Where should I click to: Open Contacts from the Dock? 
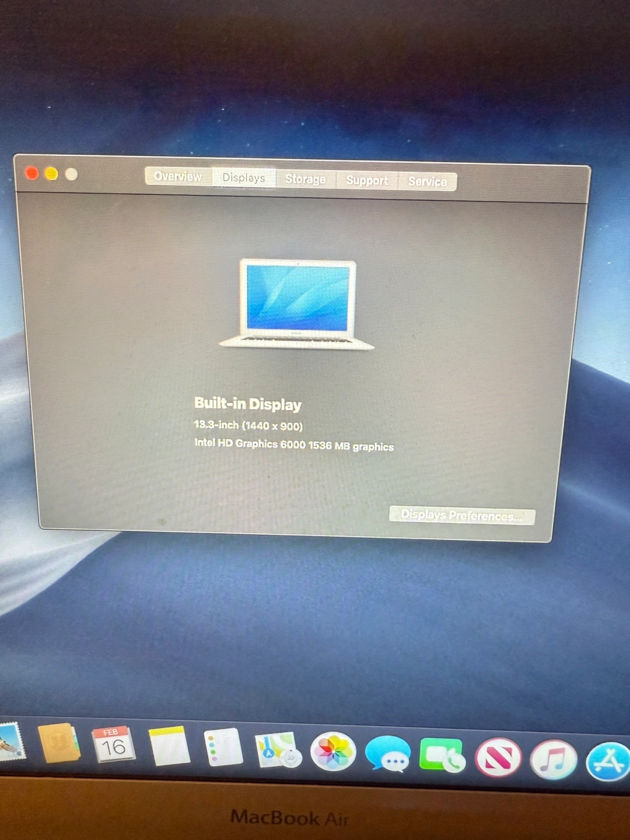click(x=59, y=743)
